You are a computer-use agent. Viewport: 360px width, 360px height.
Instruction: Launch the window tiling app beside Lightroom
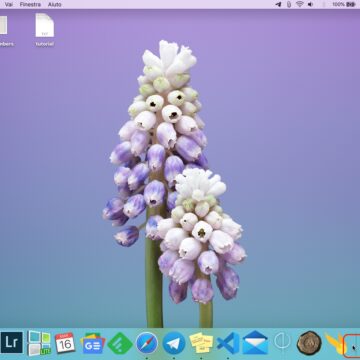39,343
